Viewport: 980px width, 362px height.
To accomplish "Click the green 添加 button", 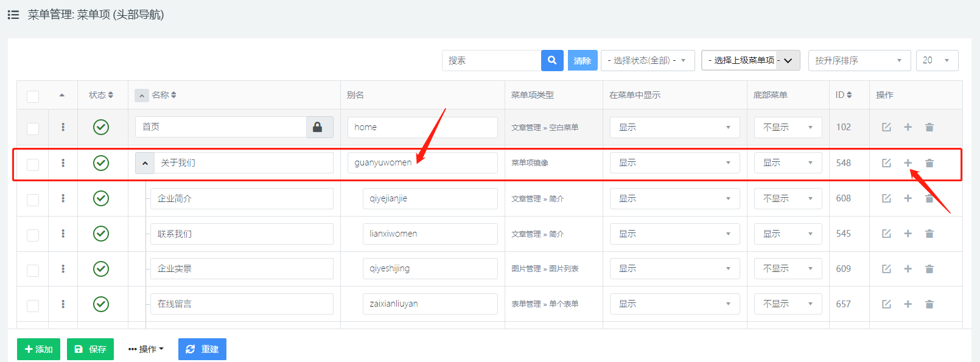I will pos(38,349).
